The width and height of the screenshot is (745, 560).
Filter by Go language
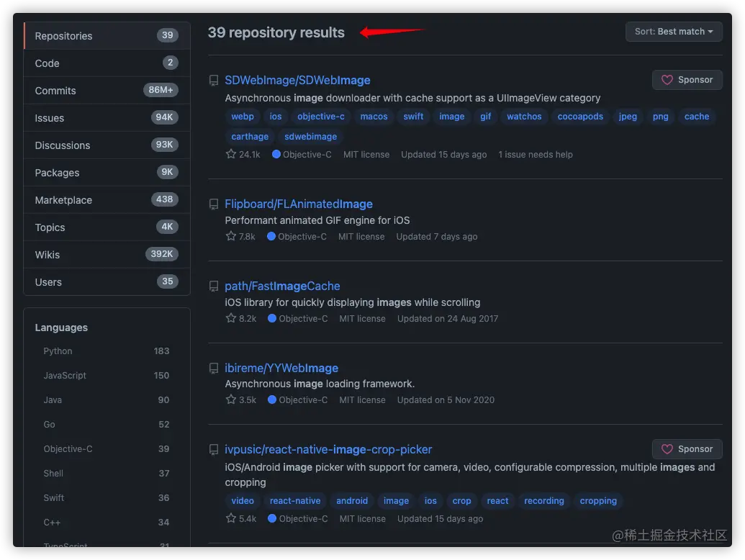tap(107, 424)
